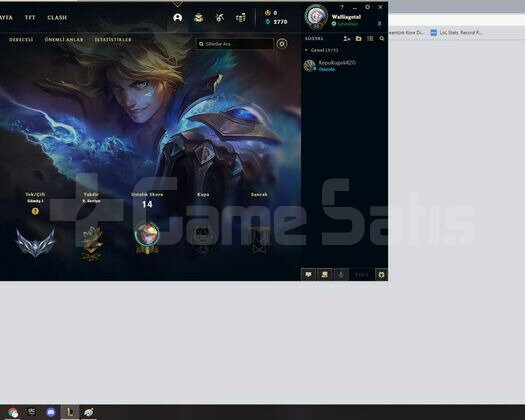Open the Discord icon in taskbar
The width and height of the screenshot is (525, 420).
[51, 412]
